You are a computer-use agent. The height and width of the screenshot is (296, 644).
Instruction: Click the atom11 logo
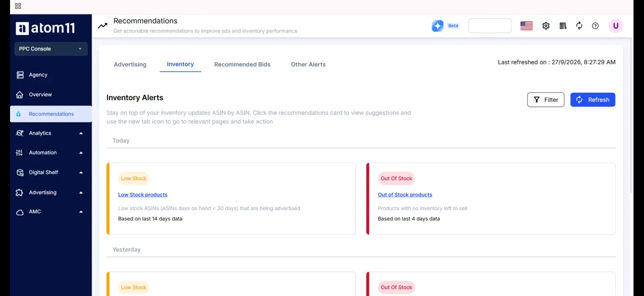click(x=45, y=28)
